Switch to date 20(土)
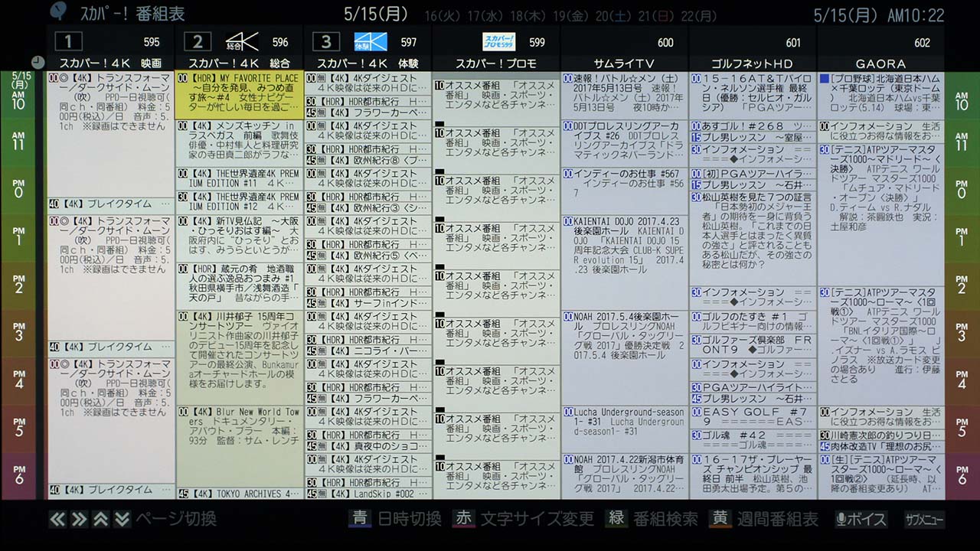The width and height of the screenshot is (980, 551). click(x=613, y=15)
